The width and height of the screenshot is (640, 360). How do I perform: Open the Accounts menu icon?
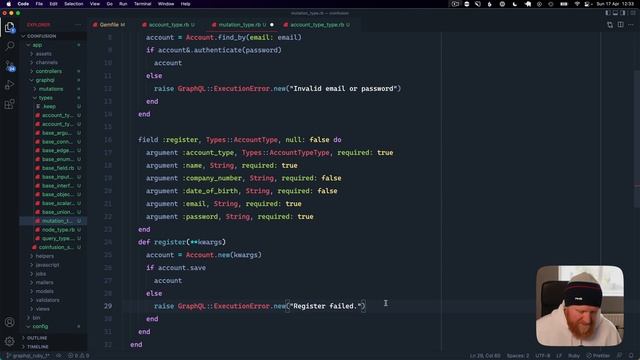coord(10,322)
